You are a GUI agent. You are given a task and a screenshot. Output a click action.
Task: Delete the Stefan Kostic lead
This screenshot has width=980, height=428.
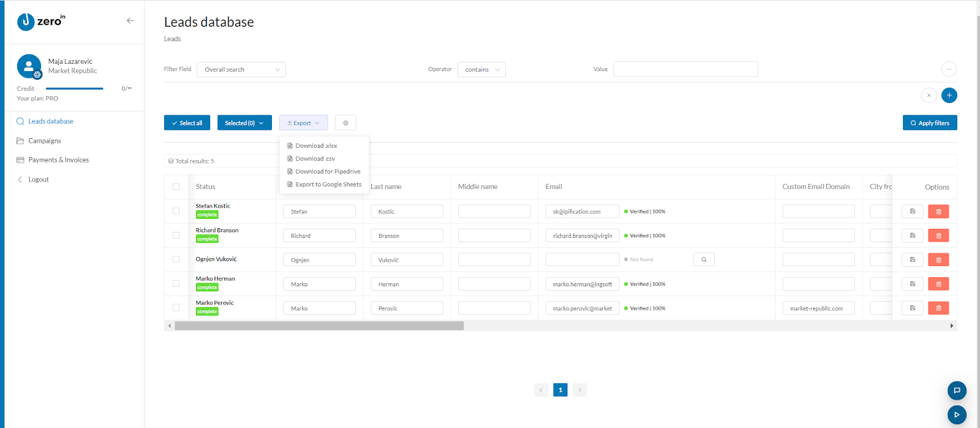[938, 212]
